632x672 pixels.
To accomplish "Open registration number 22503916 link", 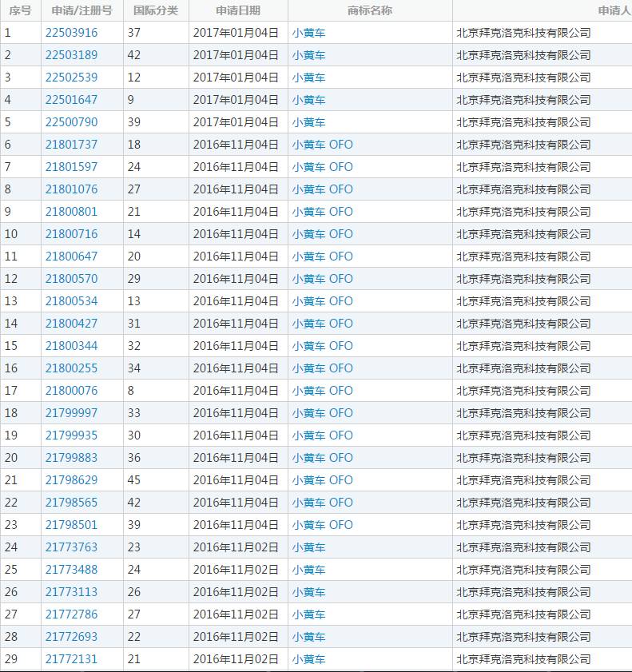I will 71,33.
